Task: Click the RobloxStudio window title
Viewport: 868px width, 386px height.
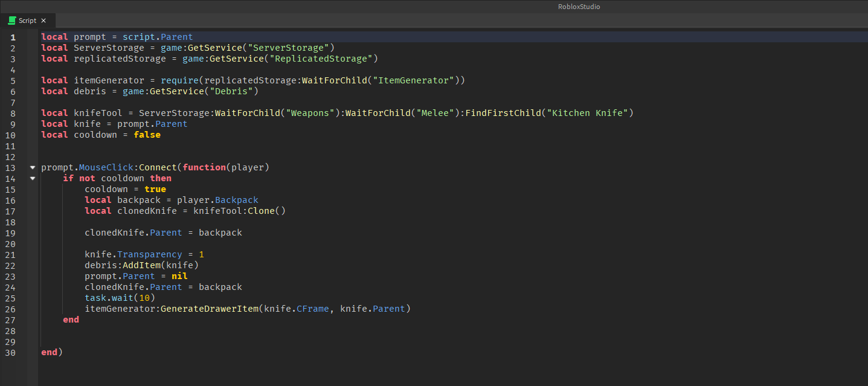Action: [x=579, y=7]
